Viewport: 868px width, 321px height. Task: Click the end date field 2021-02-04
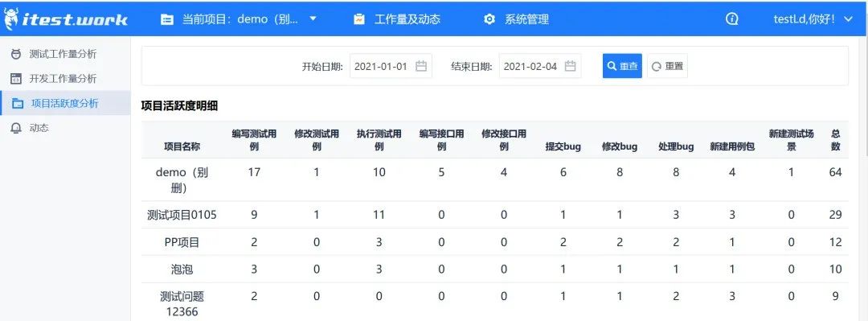pyautogui.click(x=540, y=66)
